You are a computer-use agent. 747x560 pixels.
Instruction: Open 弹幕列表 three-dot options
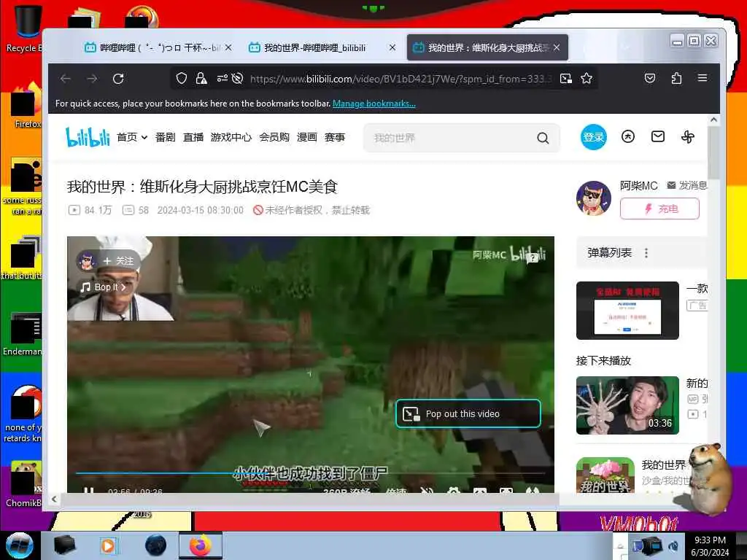pos(646,253)
